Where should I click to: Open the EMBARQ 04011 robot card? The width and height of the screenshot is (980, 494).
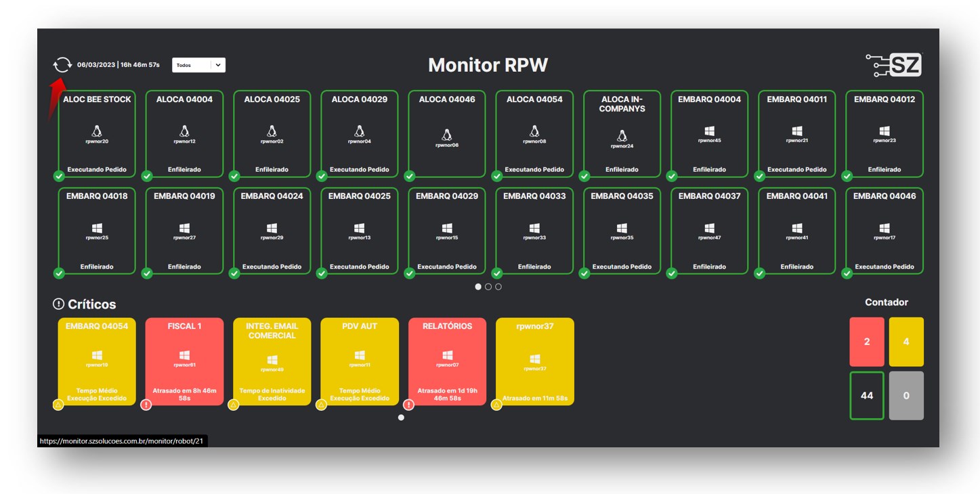(796, 134)
